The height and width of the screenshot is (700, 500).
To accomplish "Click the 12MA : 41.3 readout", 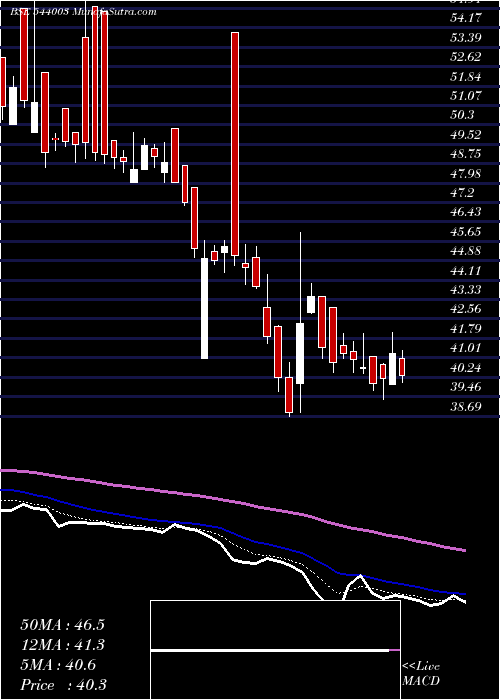I will 62,645.
